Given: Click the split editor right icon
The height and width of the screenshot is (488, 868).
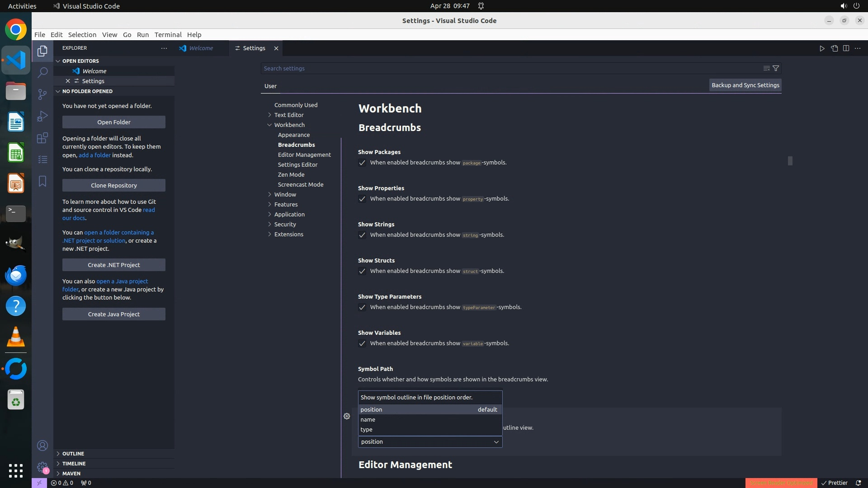Looking at the screenshot, I should tap(846, 48).
